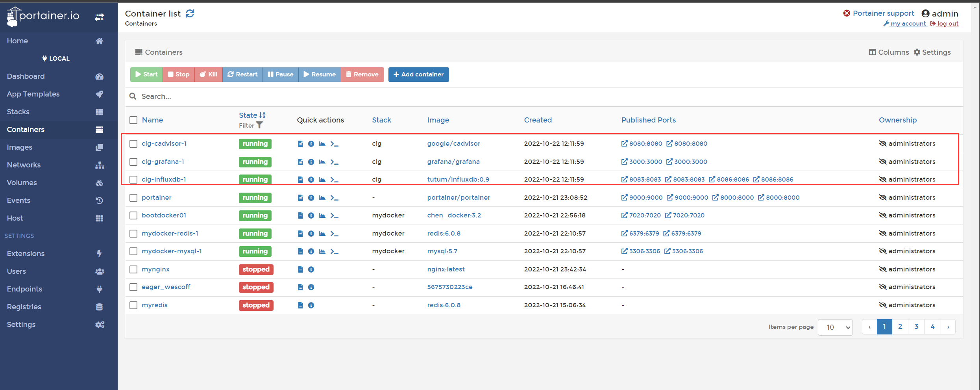The width and height of the screenshot is (980, 390).
Task: Click the State filter funnel icon
Action: click(x=259, y=125)
